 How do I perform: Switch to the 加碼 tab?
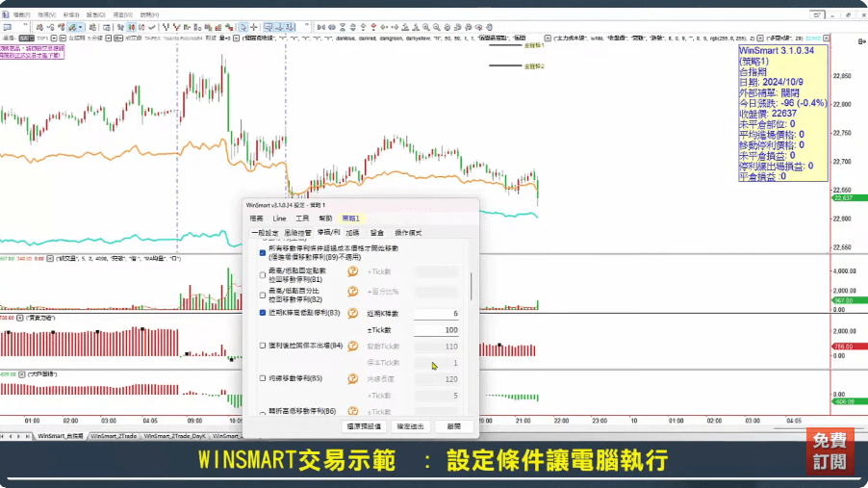[352, 233]
